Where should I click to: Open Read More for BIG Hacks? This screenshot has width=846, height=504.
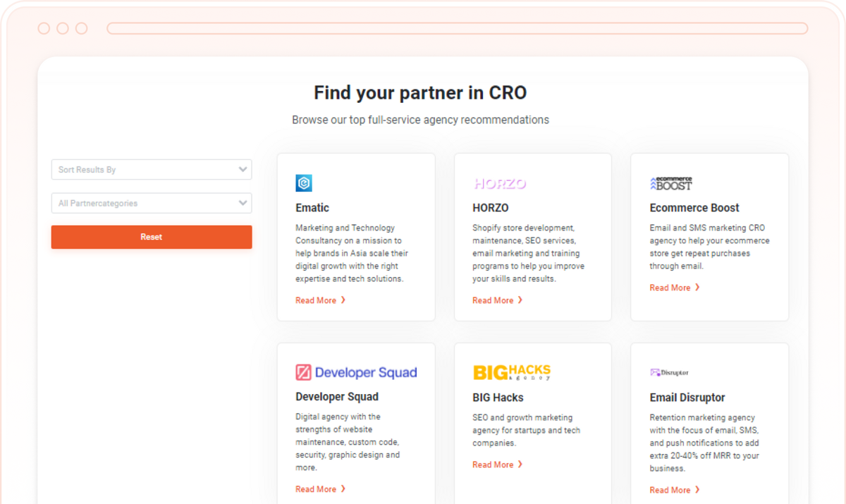tap(493, 465)
